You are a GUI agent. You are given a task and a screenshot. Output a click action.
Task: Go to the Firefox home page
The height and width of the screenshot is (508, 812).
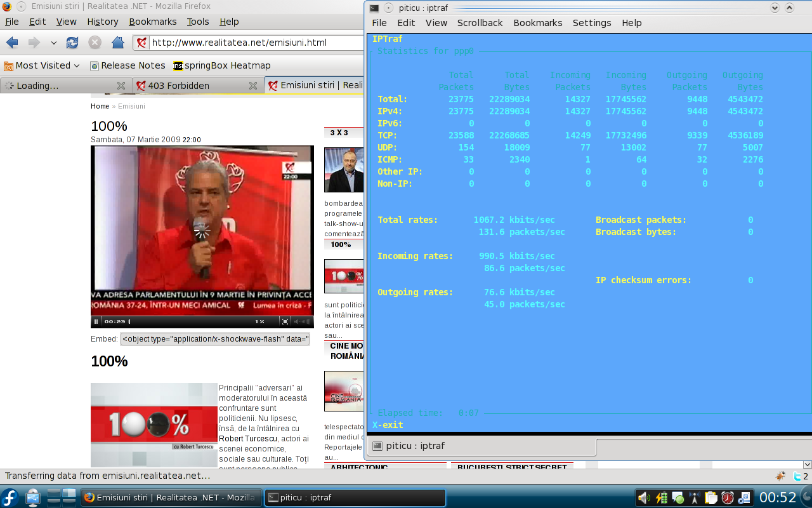[x=117, y=43]
